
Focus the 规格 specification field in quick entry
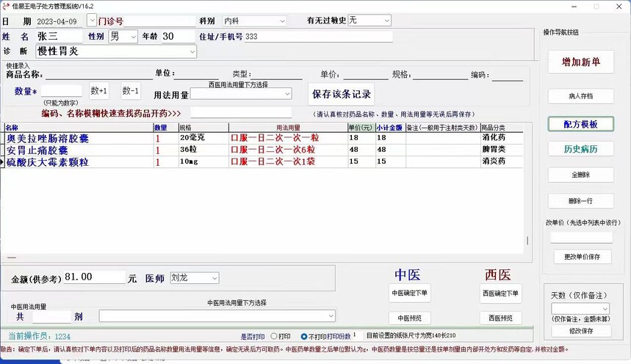(440, 74)
